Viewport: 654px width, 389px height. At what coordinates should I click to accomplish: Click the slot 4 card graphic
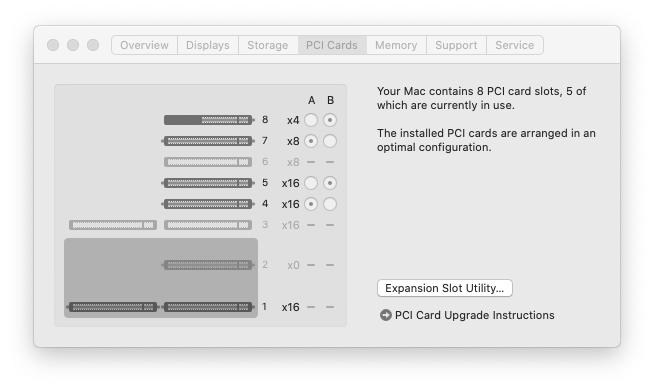click(x=208, y=204)
